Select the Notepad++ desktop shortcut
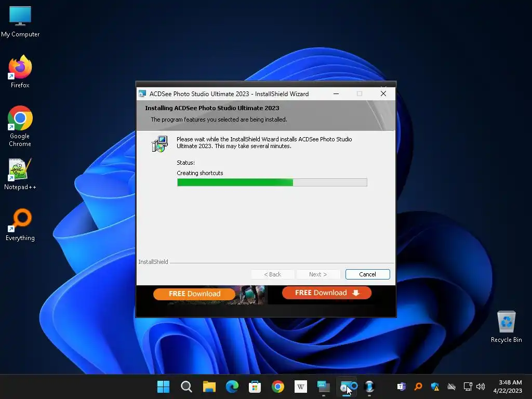The height and width of the screenshot is (399, 532). 20,174
